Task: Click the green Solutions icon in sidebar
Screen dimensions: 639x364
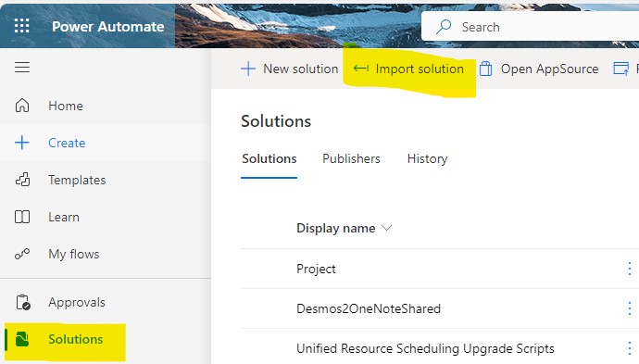Action: [22, 339]
